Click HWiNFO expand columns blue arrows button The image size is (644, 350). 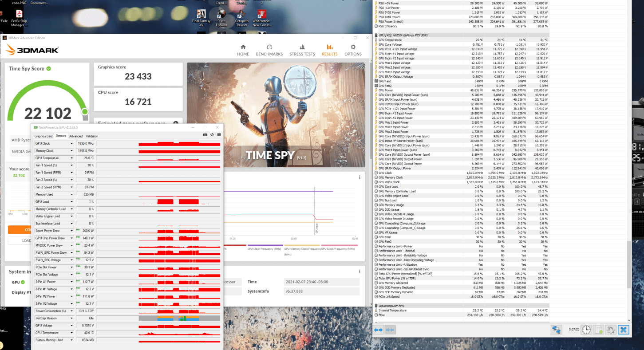pyautogui.click(x=378, y=330)
